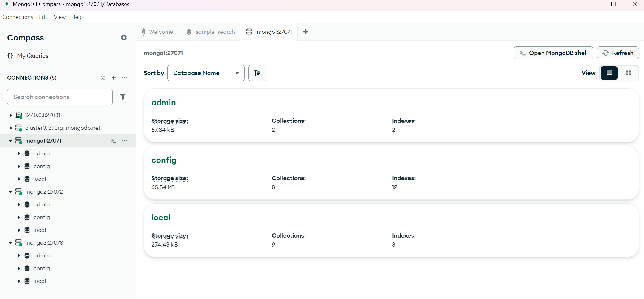Click admin database icon under mongo3:27073
The height and width of the screenshot is (299, 644).
(x=27, y=256)
